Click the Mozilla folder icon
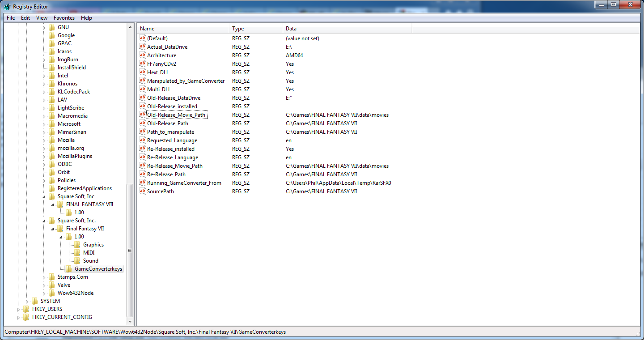644x340 pixels. tap(52, 140)
